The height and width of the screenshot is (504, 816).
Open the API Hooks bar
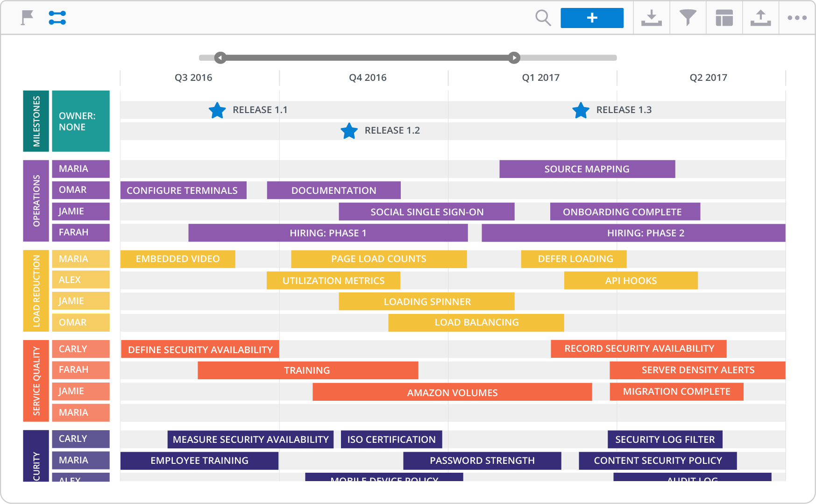[x=631, y=280]
